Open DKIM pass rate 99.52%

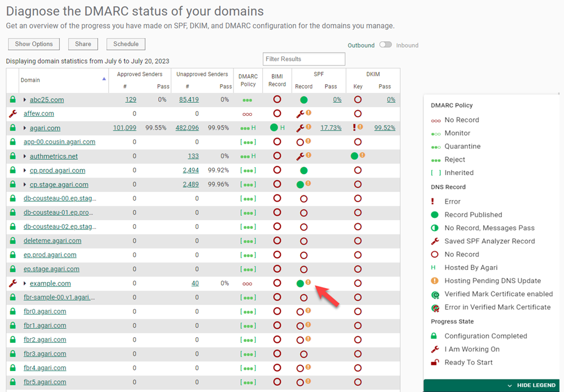(384, 128)
